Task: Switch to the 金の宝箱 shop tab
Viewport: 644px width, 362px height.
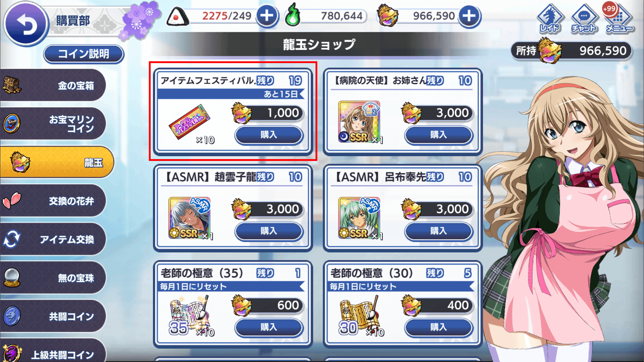Action: [x=53, y=85]
